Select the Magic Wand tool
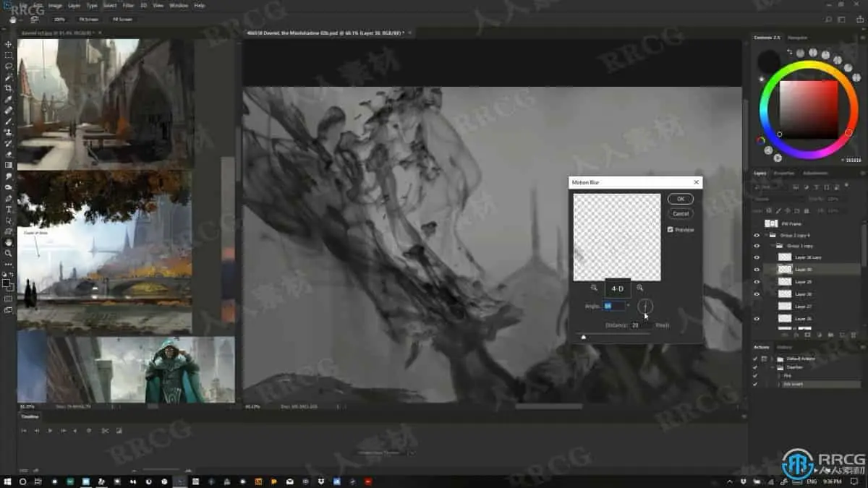The height and width of the screenshot is (488, 868). (9, 77)
